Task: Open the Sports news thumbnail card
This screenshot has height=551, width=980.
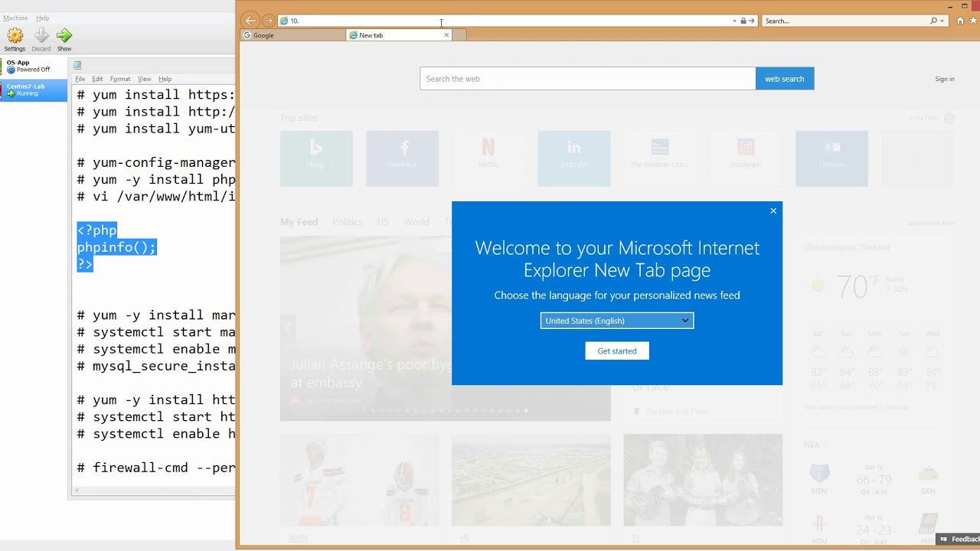Action: tap(359, 480)
